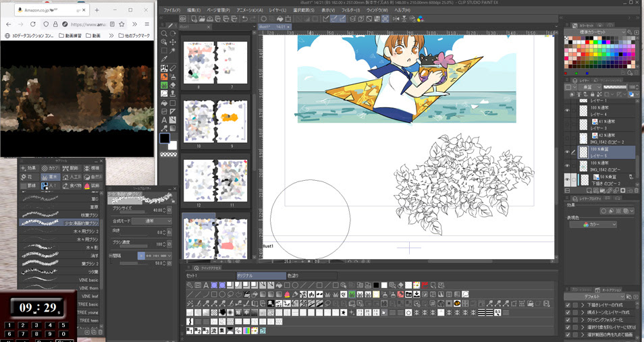Open the ウィンドウ(W) menu

377,10
